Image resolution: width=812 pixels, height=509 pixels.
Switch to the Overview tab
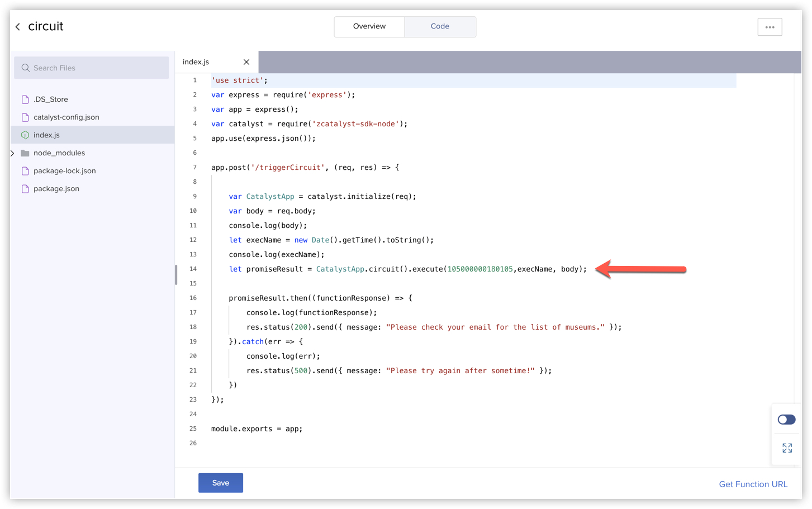point(369,27)
